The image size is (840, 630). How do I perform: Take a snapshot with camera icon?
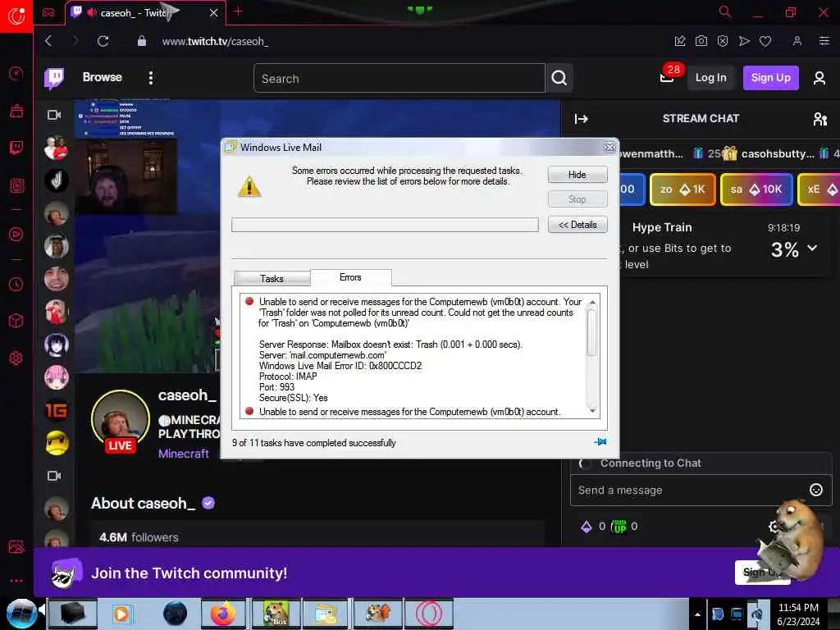(701, 41)
